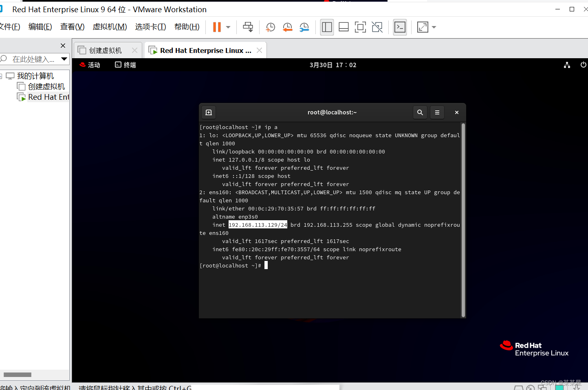Open the 编辑(E) menu
Screen dimensions: 588x390
pos(40,27)
